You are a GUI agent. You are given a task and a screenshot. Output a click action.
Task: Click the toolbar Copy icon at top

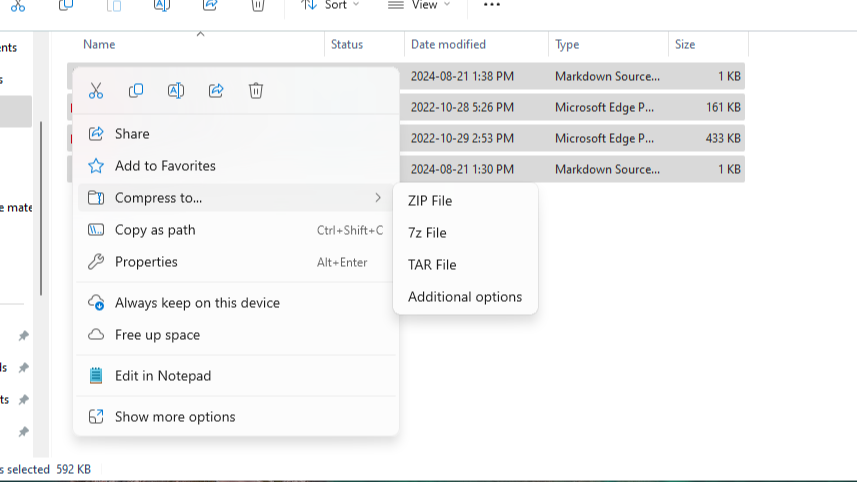click(x=66, y=5)
